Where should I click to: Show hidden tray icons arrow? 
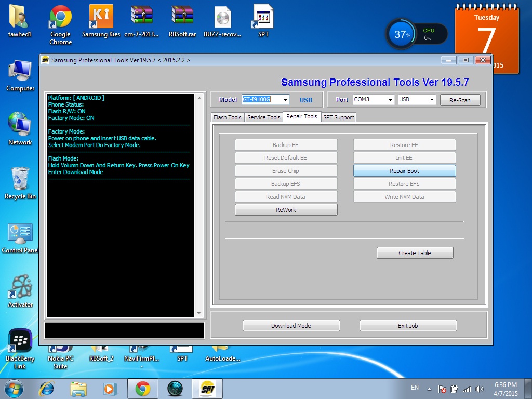click(x=429, y=389)
